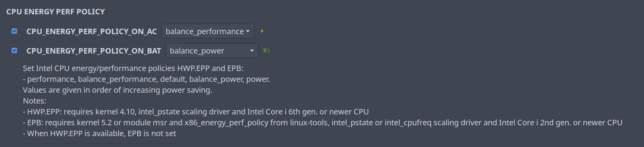Click the caret arrow of the balance_power dropdown

[x=252, y=51]
